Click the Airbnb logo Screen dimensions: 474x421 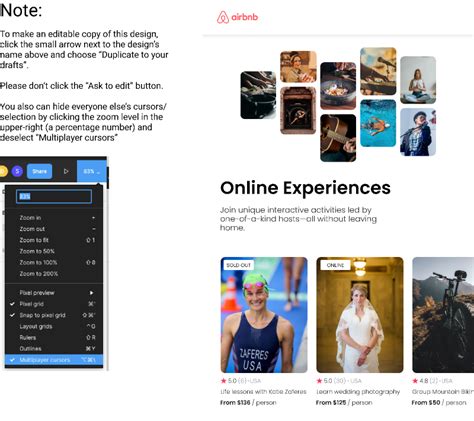pyautogui.click(x=237, y=17)
